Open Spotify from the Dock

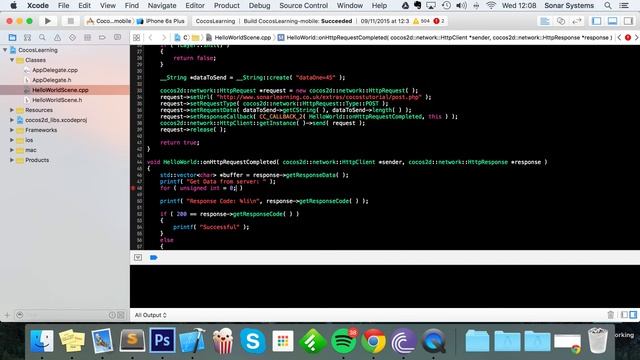pyautogui.click(x=343, y=341)
